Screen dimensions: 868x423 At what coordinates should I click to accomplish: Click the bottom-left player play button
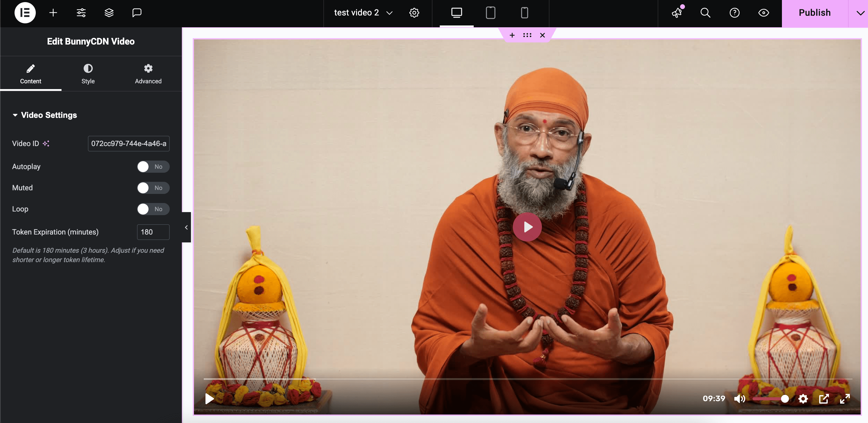coord(210,399)
